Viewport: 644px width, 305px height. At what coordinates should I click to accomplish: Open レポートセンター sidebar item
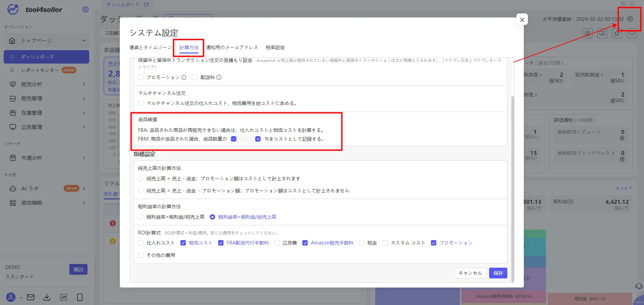[46, 70]
